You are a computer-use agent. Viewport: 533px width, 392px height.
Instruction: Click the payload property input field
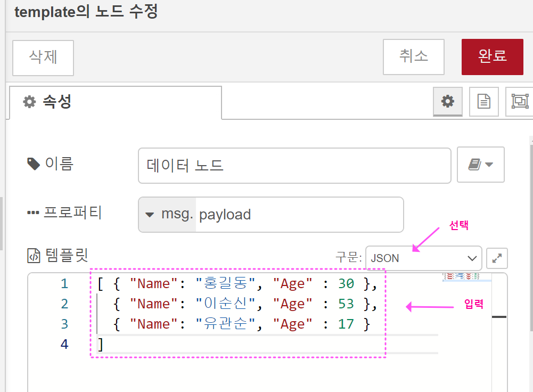(x=299, y=215)
